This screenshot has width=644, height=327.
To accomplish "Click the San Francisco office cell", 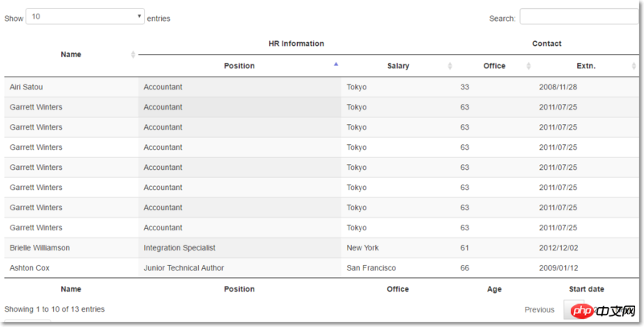I will [371, 268].
